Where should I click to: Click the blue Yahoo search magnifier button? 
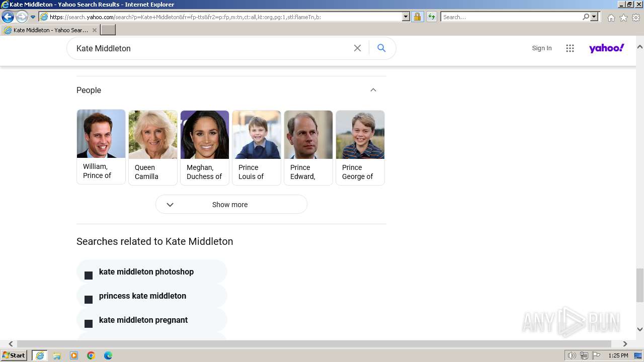coord(381,48)
